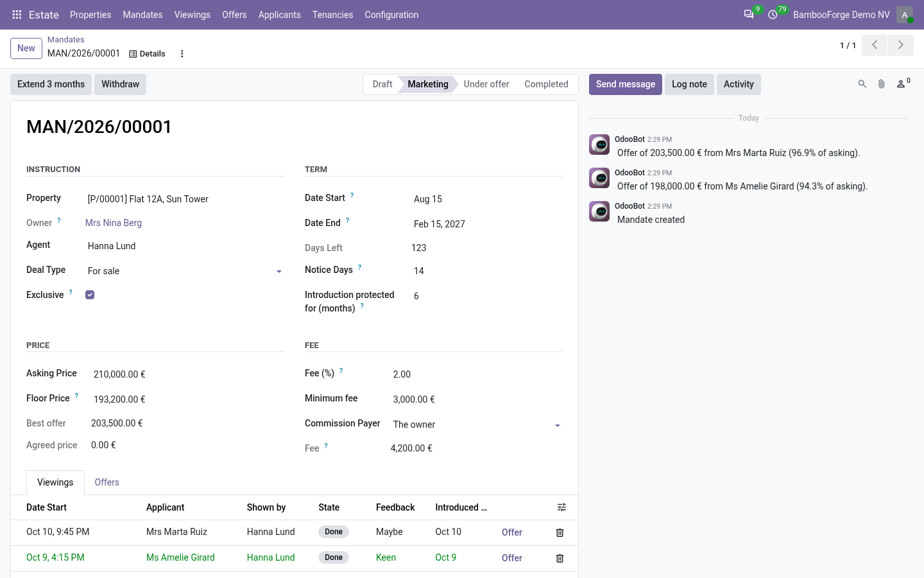Show followers icon in chatter
Viewport: 924px width, 578px height.
tap(903, 84)
